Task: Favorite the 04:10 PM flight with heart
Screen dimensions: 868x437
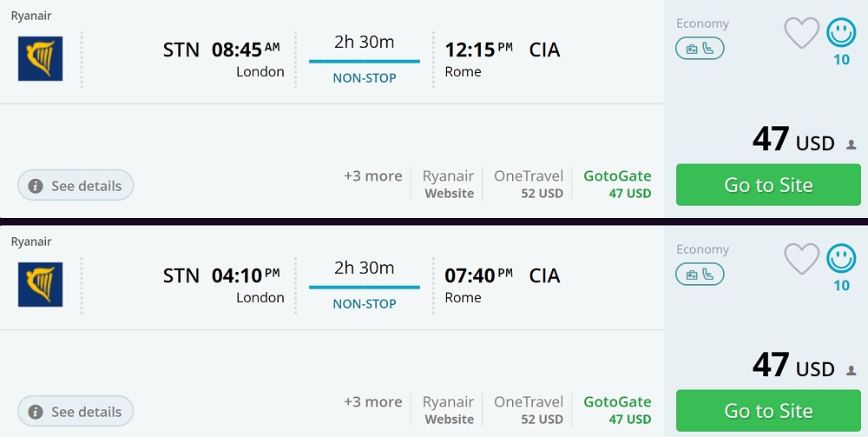Action: (x=801, y=259)
